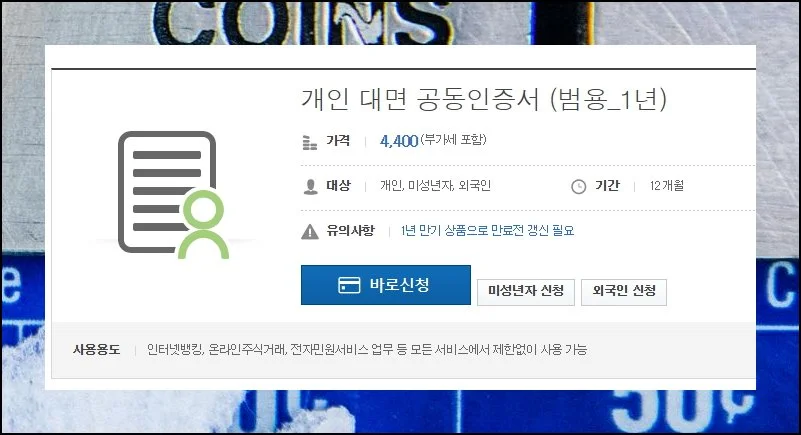Click the green user badge on certificate image
Viewport: 801px width, 435px height.
(204, 224)
